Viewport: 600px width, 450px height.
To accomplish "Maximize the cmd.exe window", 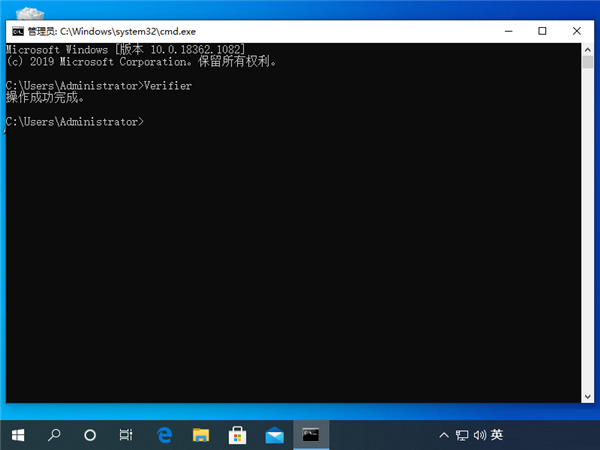I will [542, 31].
